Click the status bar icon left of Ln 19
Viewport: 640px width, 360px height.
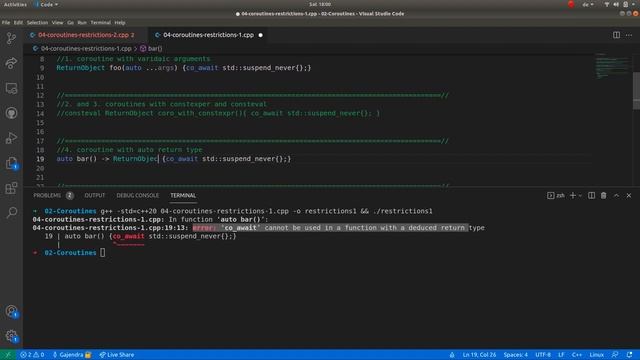452,355
